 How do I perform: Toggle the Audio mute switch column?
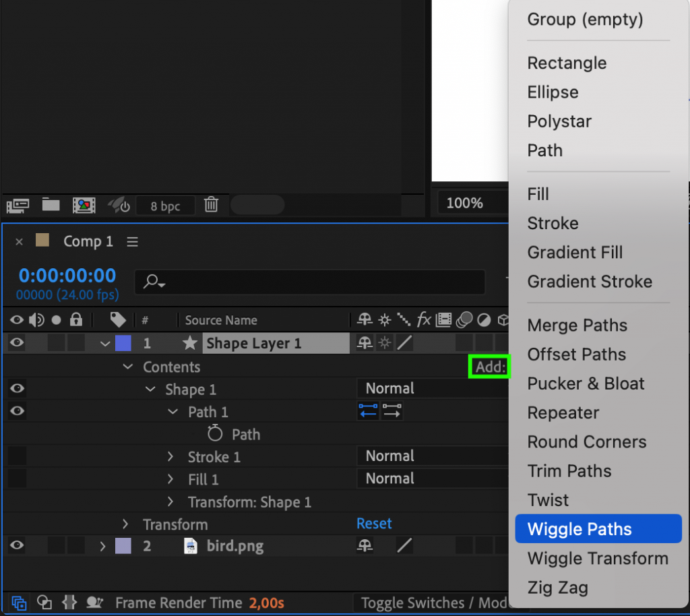[x=37, y=319]
